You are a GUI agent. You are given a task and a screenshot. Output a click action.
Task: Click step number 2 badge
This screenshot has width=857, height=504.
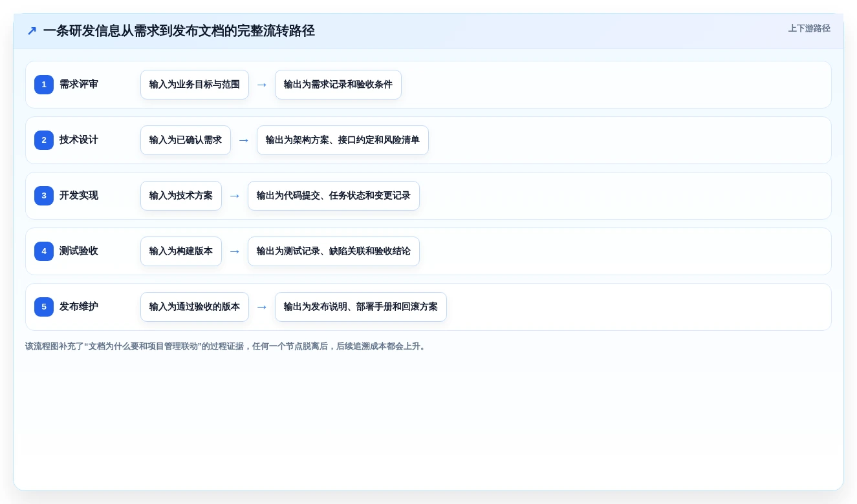coord(44,140)
